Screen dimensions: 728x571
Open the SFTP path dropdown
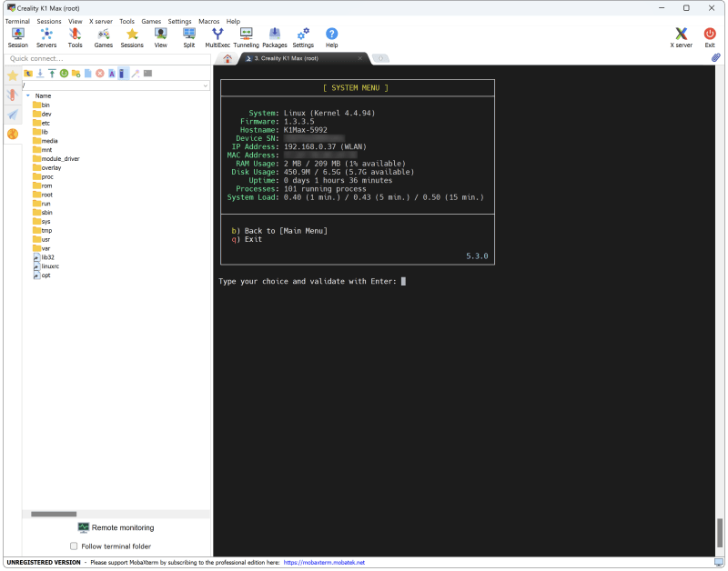pyautogui.click(x=204, y=84)
